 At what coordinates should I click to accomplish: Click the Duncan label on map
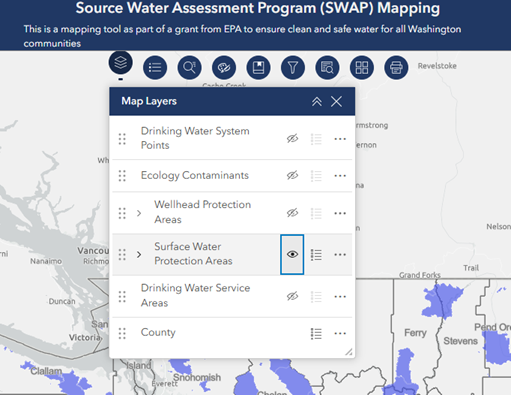[x=62, y=301]
